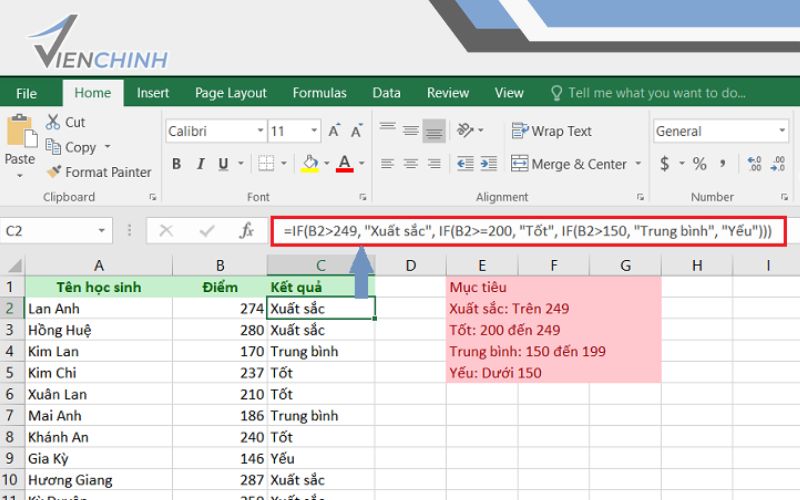Click Decrease Indent icon
The height and width of the screenshot is (500, 800).
465,163
